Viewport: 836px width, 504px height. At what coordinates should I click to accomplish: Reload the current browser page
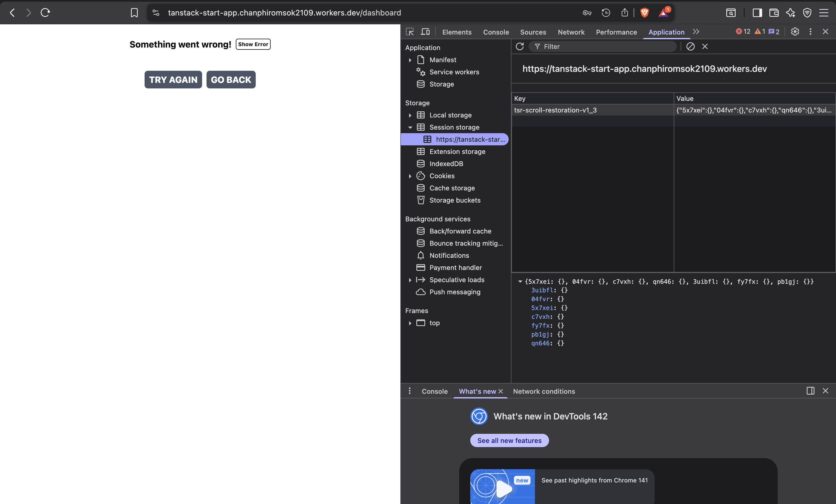(x=45, y=13)
